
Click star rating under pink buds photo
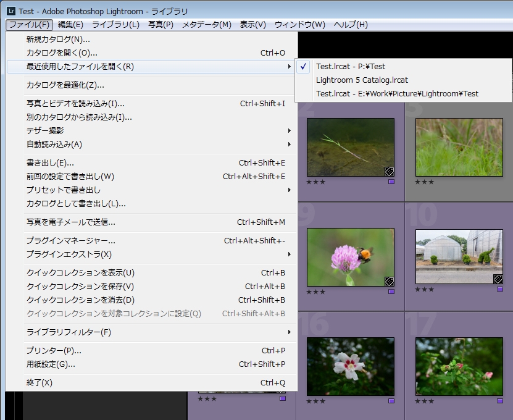click(425, 401)
